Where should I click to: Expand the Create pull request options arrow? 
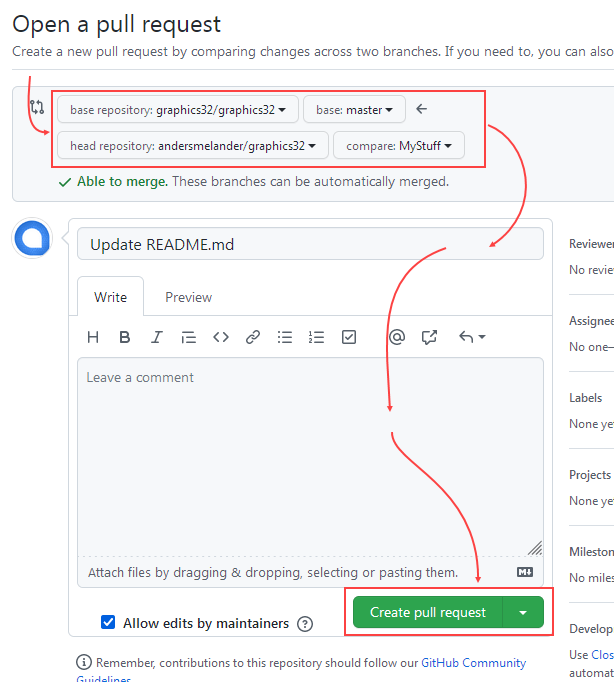[x=523, y=612]
